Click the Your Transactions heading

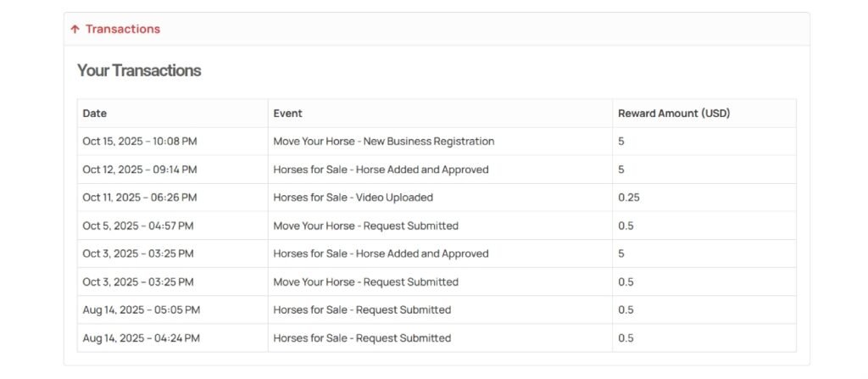(139, 70)
